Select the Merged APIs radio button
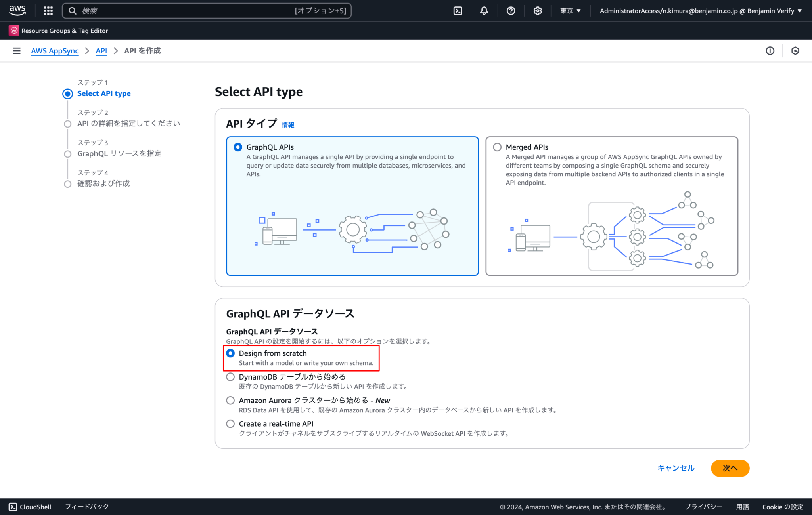The height and width of the screenshot is (515, 812). coord(497,147)
